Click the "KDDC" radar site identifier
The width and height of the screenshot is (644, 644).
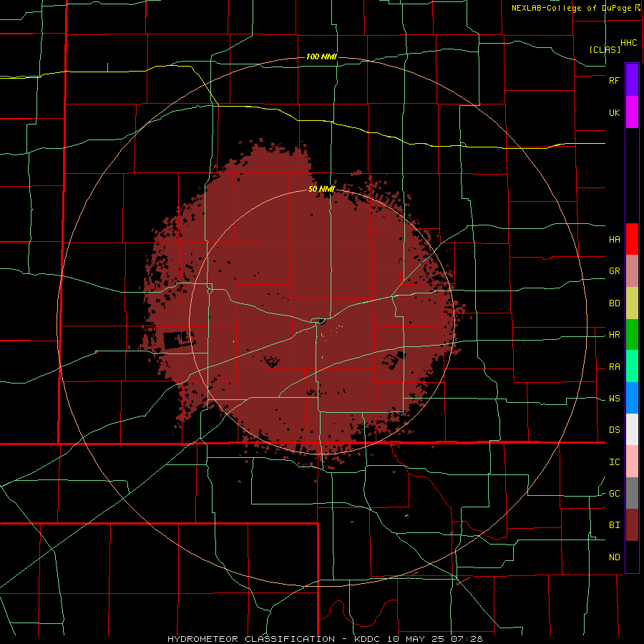coord(368,639)
